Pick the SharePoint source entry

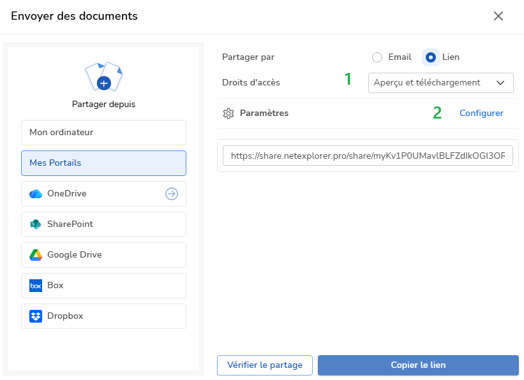coord(104,224)
